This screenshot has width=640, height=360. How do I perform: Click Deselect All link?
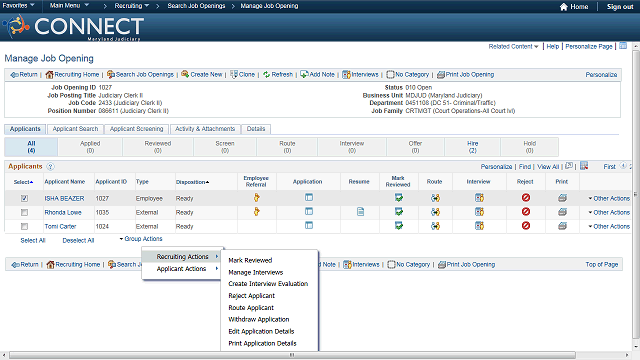78,240
